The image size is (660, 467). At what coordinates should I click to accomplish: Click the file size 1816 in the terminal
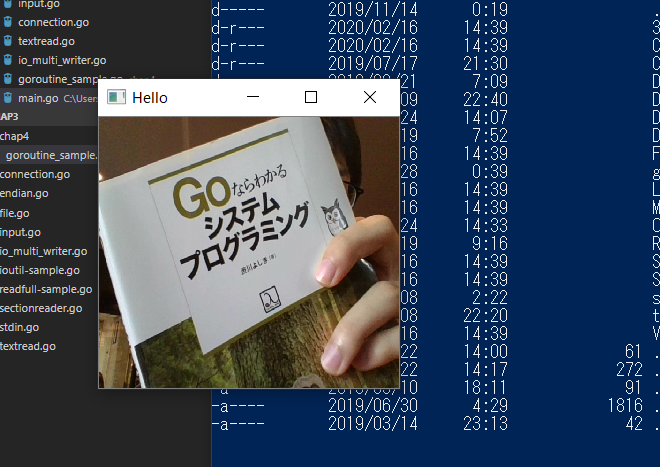(625, 406)
